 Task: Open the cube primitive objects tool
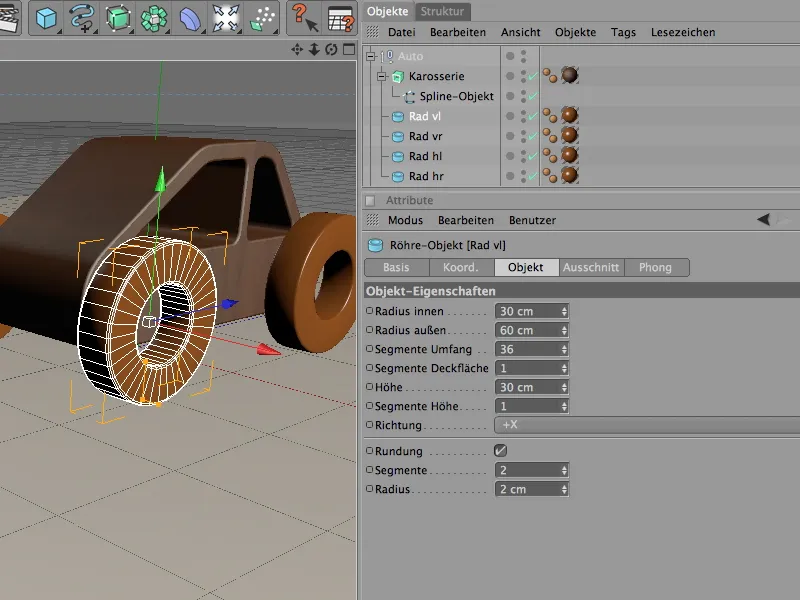(46, 17)
